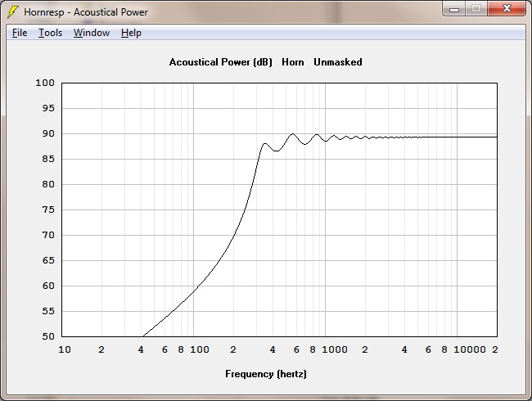Click the 'Hornresp - Acoustical Power' title text
The image size is (532, 401).
tap(86, 12)
